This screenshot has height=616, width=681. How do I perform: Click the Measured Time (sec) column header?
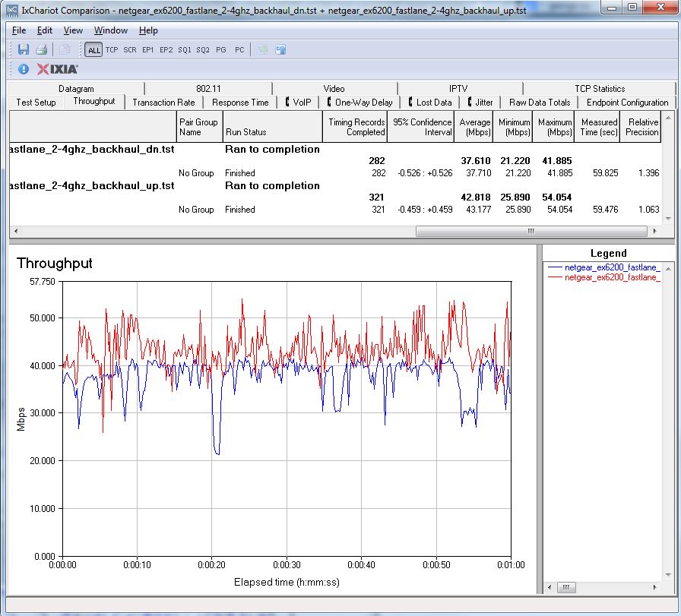(x=597, y=127)
